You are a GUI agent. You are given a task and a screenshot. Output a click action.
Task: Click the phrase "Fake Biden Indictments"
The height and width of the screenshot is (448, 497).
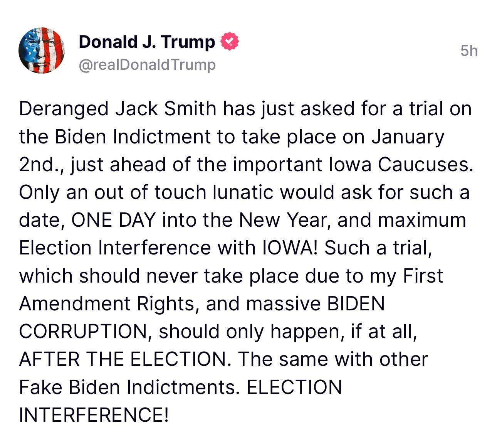click(x=127, y=387)
